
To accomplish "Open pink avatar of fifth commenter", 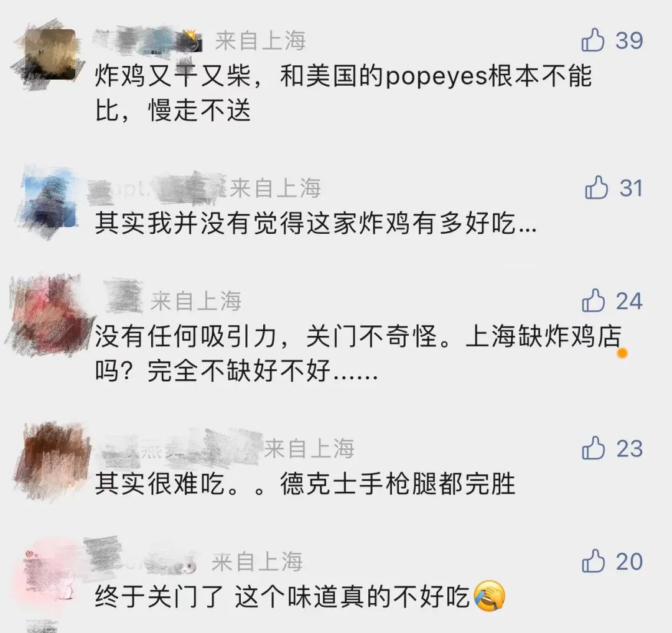I will click(x=50, y=575).
